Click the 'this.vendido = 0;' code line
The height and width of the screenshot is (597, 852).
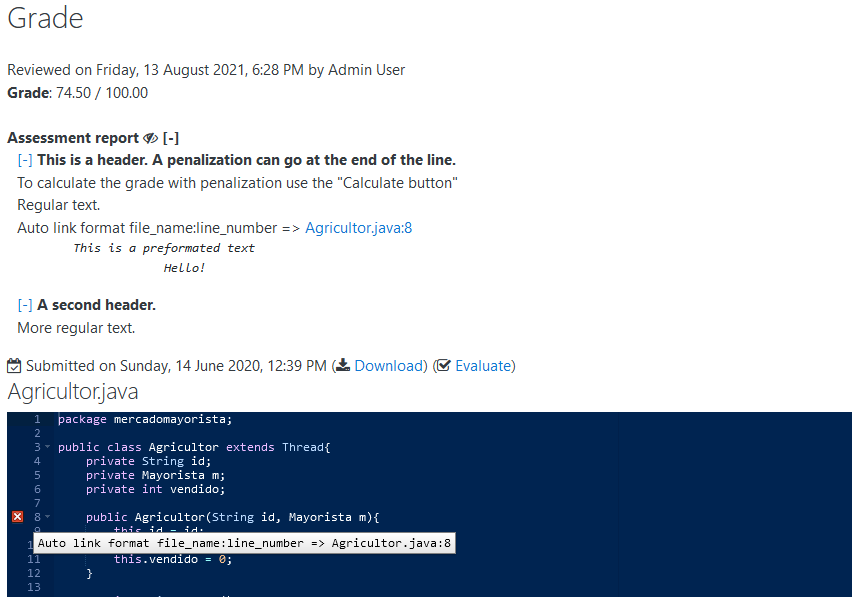tap(172, 560)
